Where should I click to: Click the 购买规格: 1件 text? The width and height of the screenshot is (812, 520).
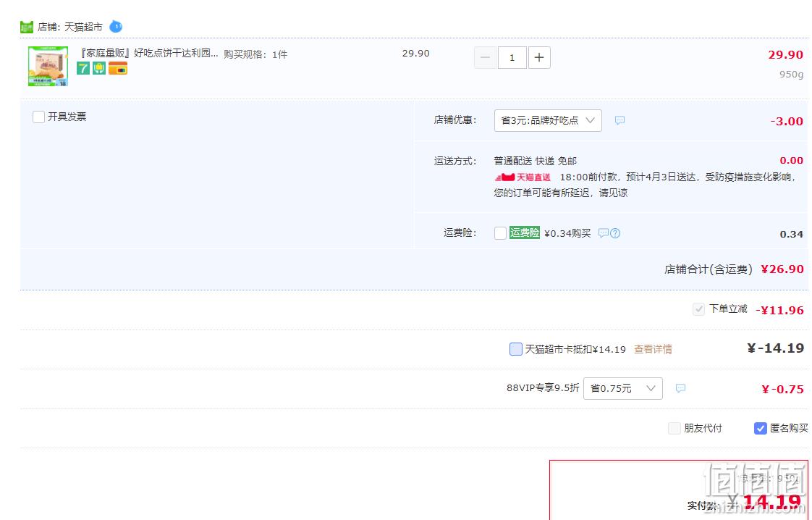(255, 54)
